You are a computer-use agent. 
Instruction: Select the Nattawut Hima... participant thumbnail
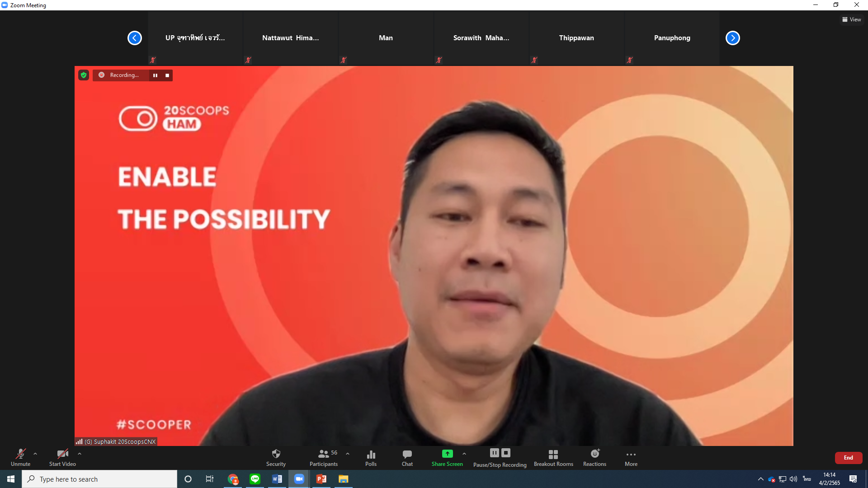tap(291, 38)
